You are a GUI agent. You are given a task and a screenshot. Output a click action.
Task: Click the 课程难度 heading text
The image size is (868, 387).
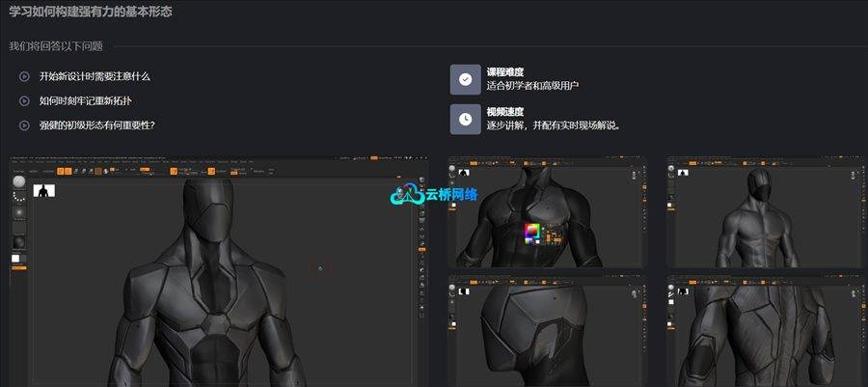(x=505, y=72)
